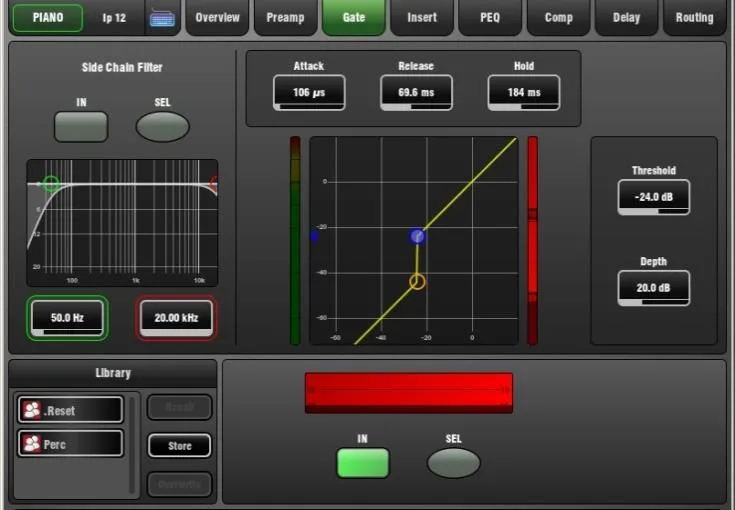Open the Insert tab
This screenshot has height=510, width=735.
click(422, 17)
